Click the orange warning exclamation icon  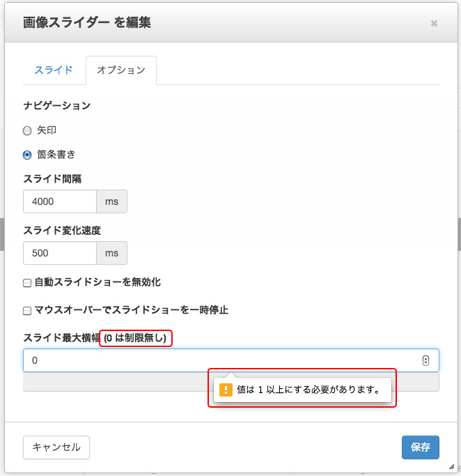coord(226,390)
